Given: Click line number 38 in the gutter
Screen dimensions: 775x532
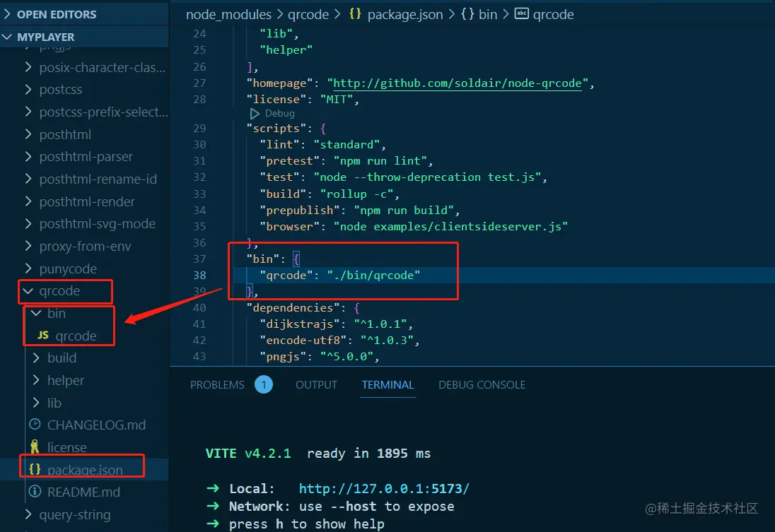Looking at the screenshot, I should [x=199, y=275].
